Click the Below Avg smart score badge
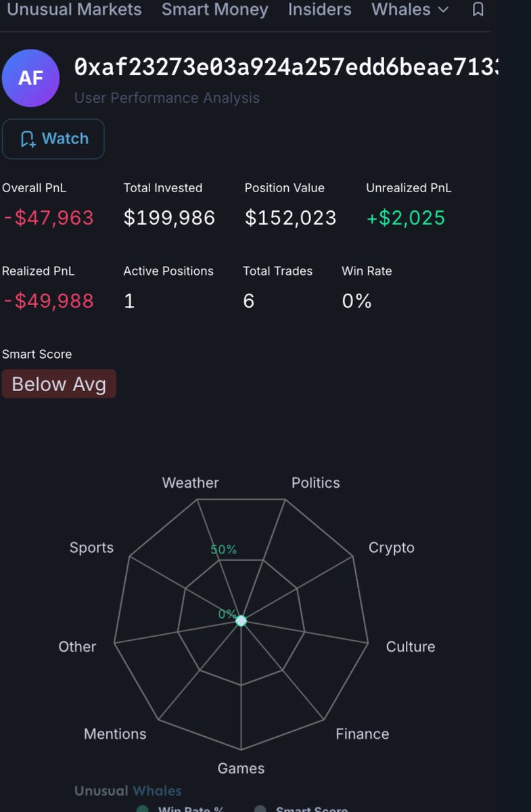Image resolution: width=531 pixels, height=812 pixels. pyautogui.click(x=59, y=384)
